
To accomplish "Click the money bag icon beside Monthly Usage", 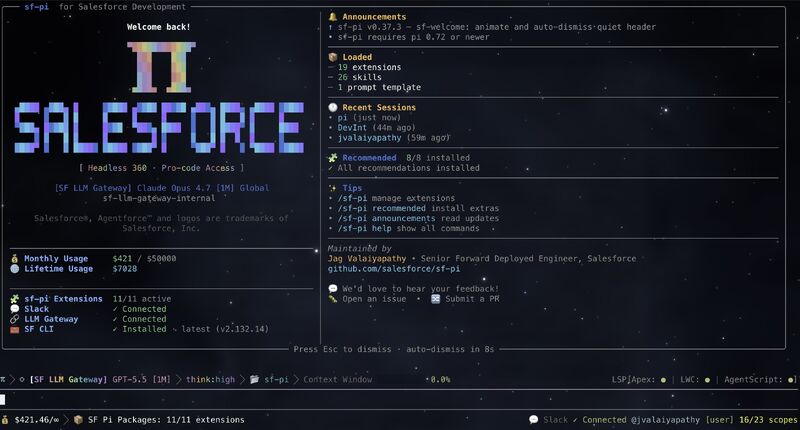I will click(x=14, y=259).
